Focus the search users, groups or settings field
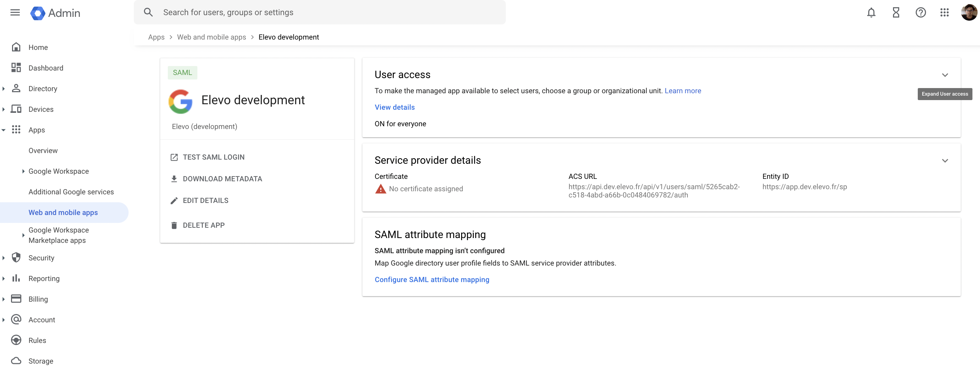The width and height of the screenshot is (980, 377). click(319, 12)
